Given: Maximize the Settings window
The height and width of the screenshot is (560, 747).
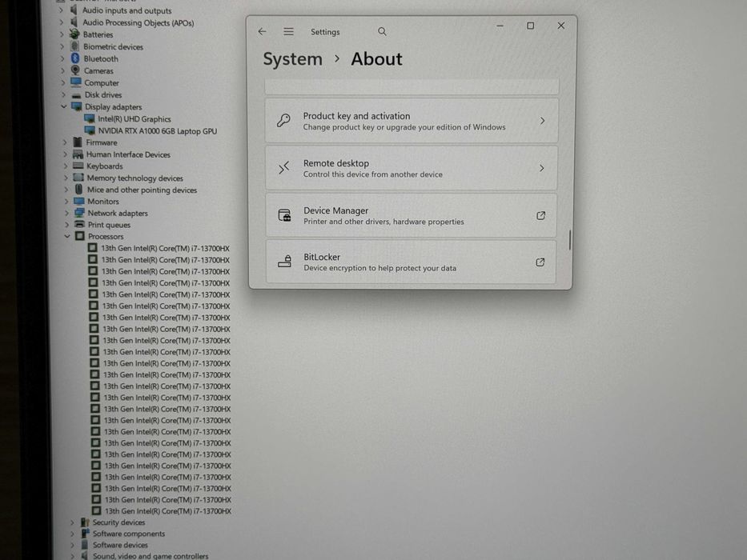Looking at the screenshot, I should pyautogui.click(x=530, y=26).
